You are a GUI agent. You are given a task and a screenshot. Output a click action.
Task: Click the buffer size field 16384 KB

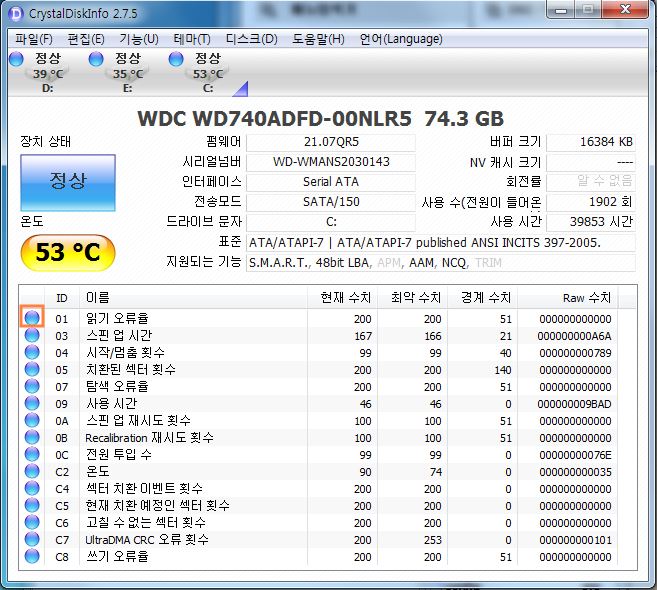click(x=591, y=142)
